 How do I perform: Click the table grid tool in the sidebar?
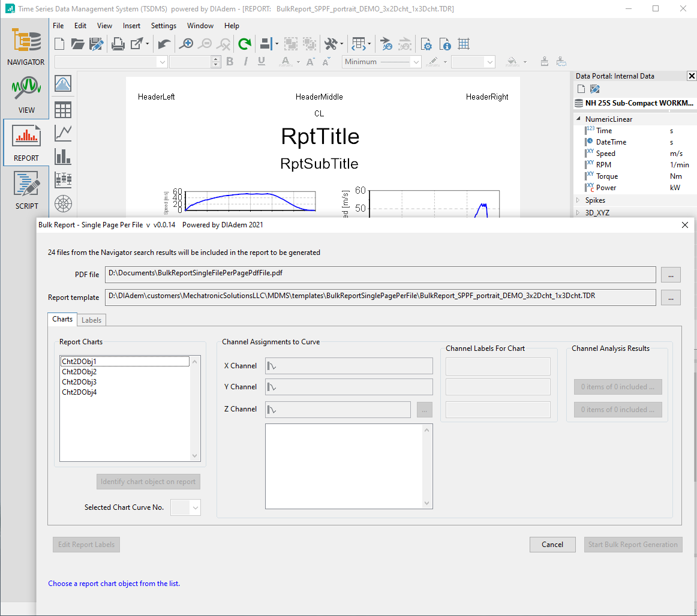click(x=63, y=109)
